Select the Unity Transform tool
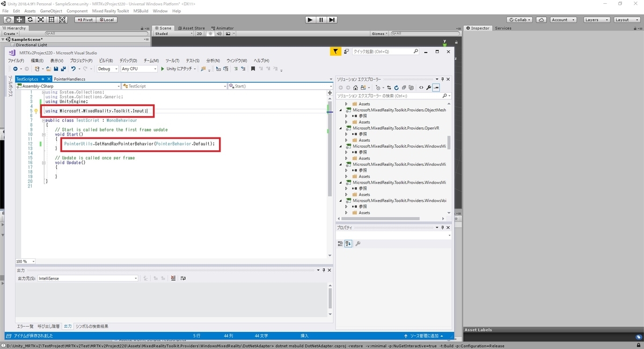This screenshot has height=349, width=644. 62,20
